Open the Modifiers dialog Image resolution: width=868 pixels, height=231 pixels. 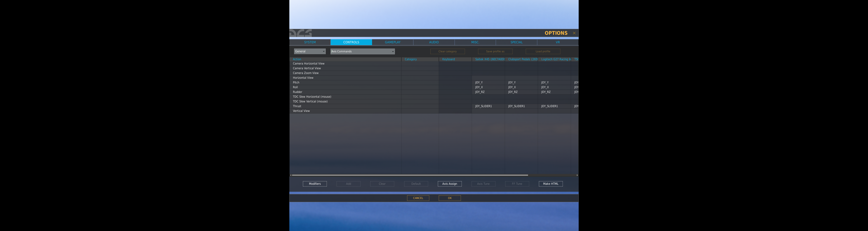point(315,184)
